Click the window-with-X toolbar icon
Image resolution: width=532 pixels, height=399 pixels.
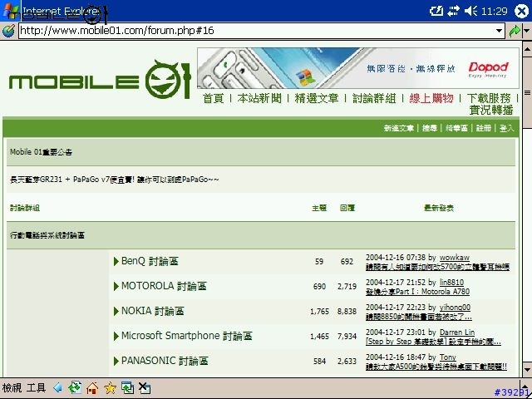[145, 387]
